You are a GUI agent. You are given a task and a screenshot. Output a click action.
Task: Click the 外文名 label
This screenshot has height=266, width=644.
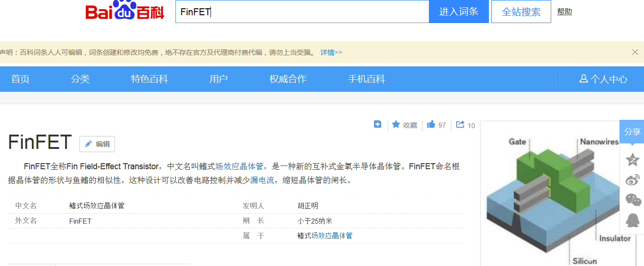coord(26,221)
